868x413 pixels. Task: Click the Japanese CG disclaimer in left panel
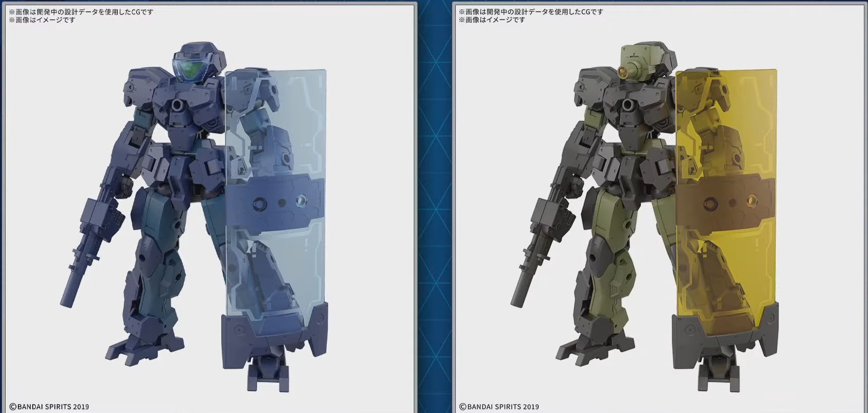pos(81,12)
